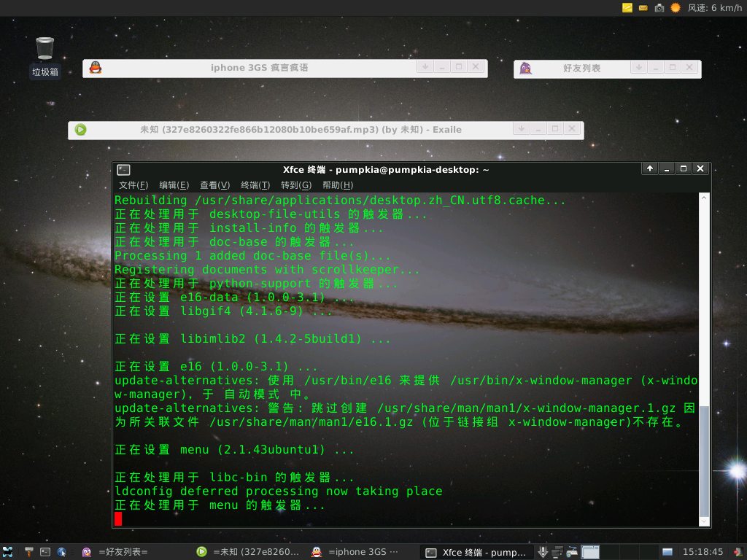Click the terminal scrollbar up arrow
747x560 pixels.
704,197
